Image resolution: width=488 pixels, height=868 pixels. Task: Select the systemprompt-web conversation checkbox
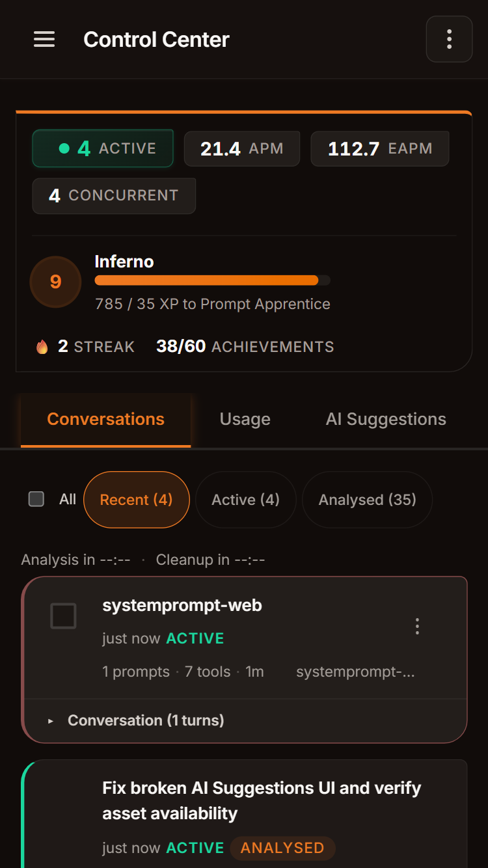click(x=63, y=616)
